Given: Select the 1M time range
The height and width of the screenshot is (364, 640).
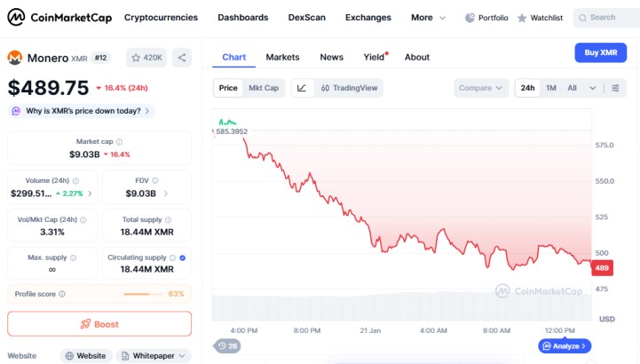Looking at the screenshot, I should pos(551,88).
